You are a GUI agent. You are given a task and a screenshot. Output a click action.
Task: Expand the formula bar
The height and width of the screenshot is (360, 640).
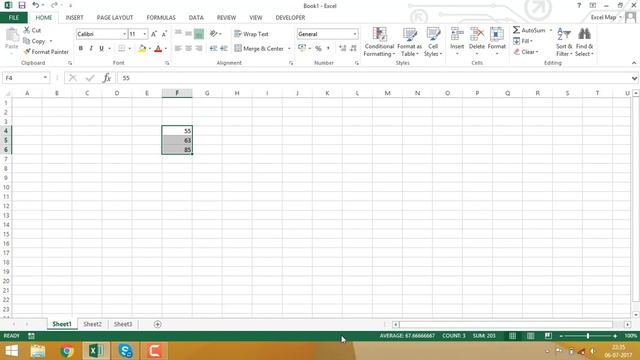pyautogui.click(x=634, y=78)
